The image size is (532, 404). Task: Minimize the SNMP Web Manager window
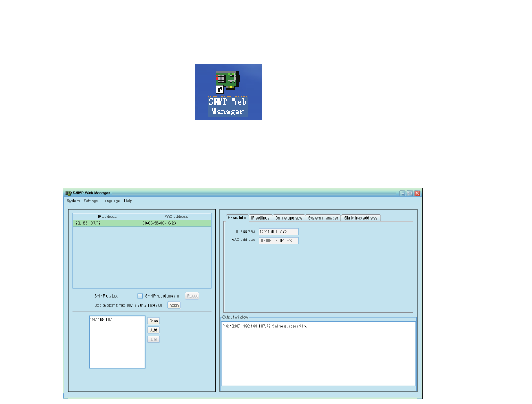[x=403, y=193]
